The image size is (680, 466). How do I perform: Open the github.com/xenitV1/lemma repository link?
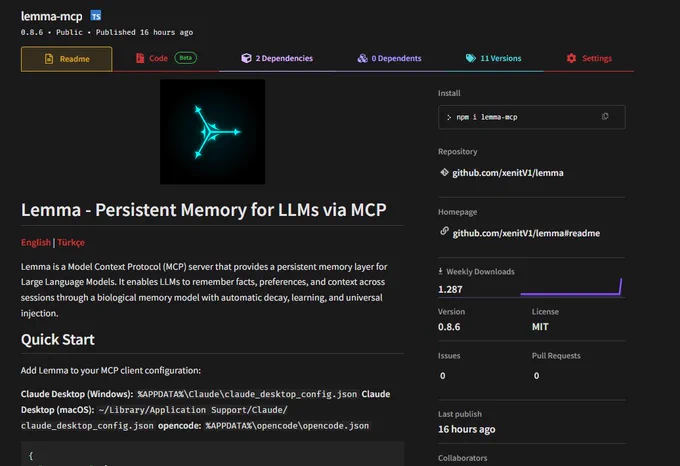[508, 173]
